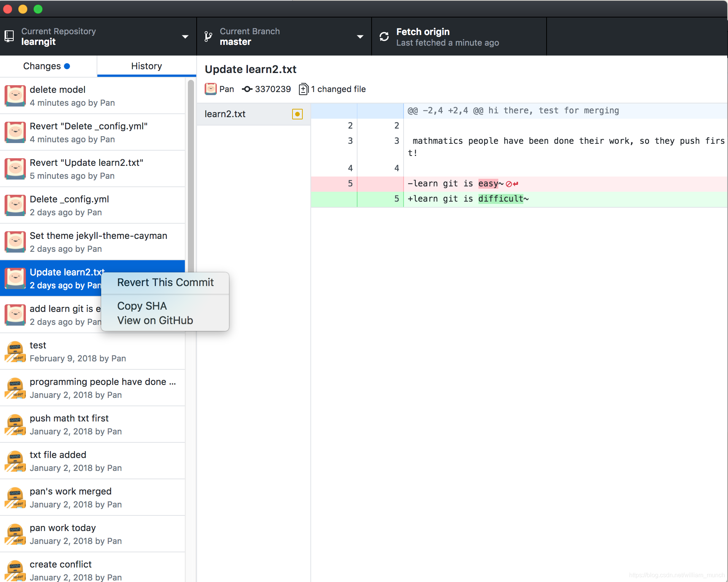Click the Fetch origin sync arrows icon
Image resolution: width=728 pixels, height=582 pixels.
coord(384,37)
